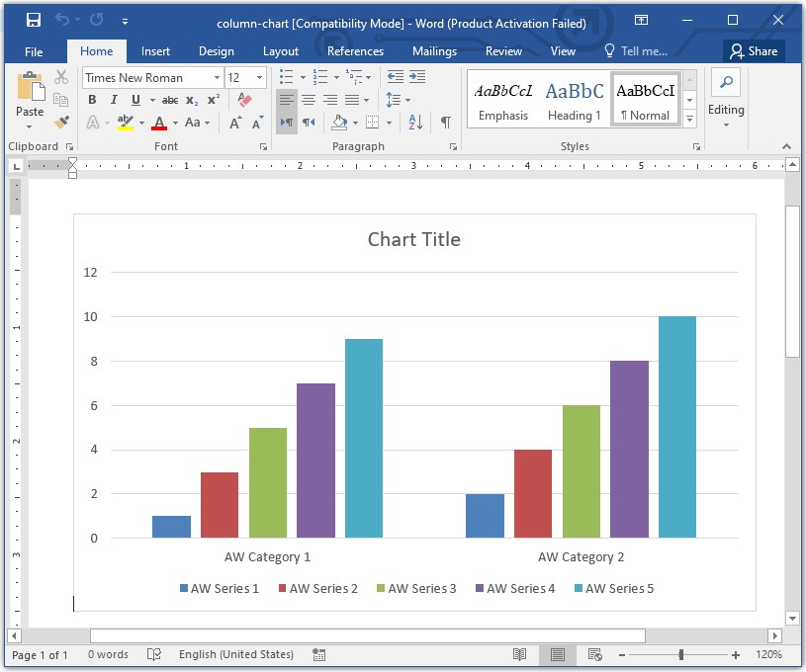
Task: Open the Review tab
Action: pos(503,51)
